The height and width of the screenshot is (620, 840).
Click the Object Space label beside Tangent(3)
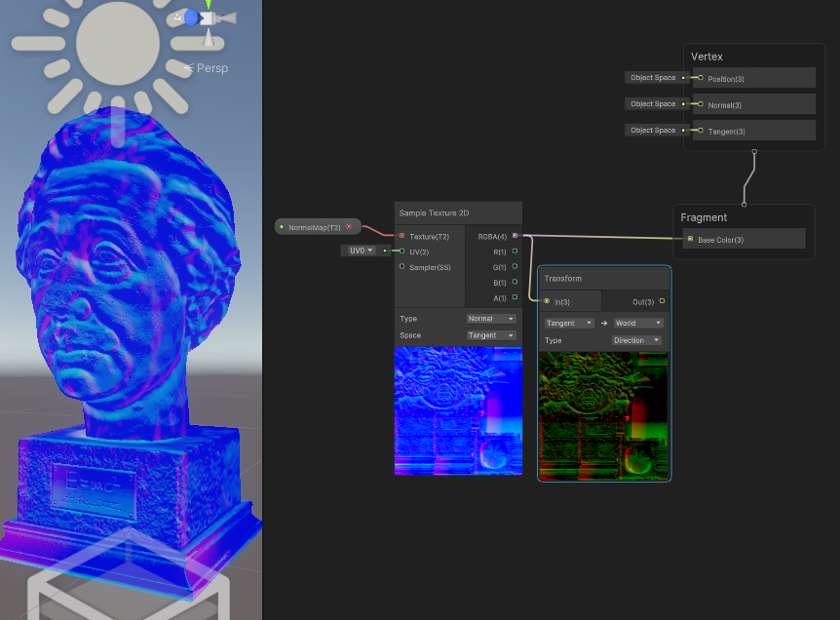(653, 130)
